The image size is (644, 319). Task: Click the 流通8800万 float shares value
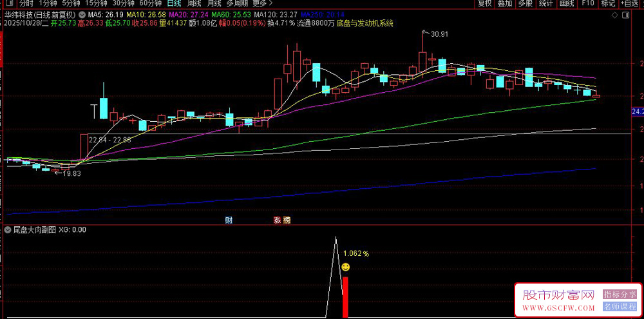pyautogui.click(x=316, y=23)
